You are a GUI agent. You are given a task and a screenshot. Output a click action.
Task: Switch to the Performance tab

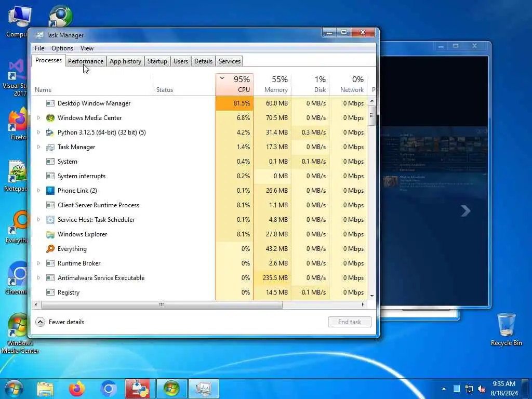(x=86, y=61)
